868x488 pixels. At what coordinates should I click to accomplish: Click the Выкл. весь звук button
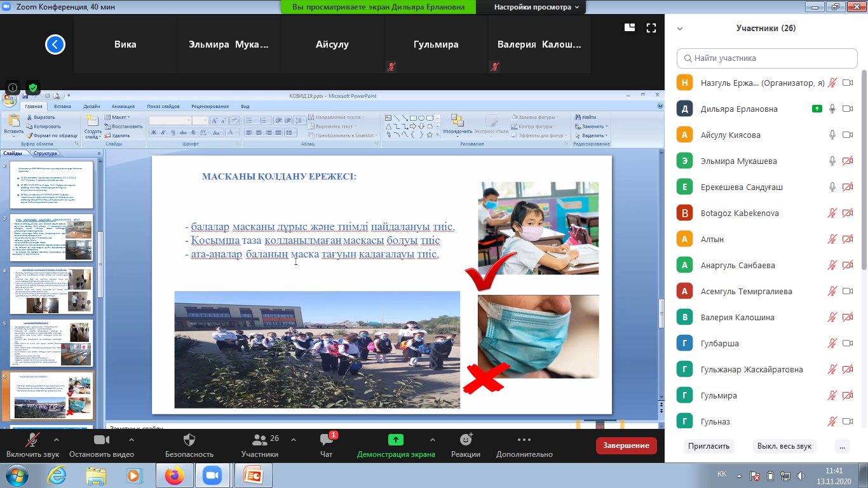tap(784, 446)
